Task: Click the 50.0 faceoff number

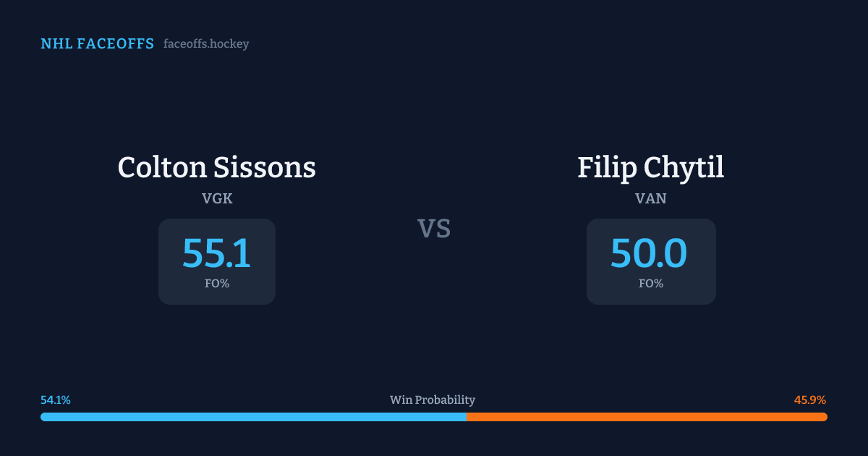Action: pyautogui.click(x=649, y=254)
